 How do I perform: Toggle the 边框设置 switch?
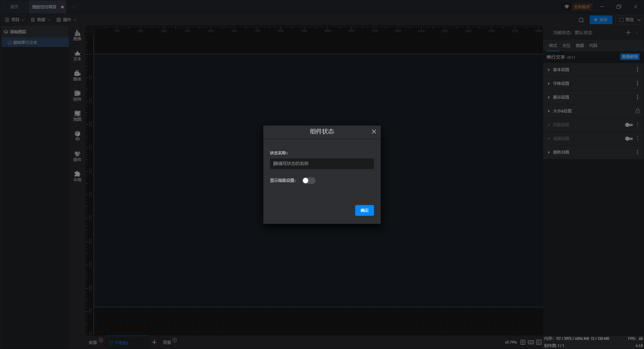(629, 125)
